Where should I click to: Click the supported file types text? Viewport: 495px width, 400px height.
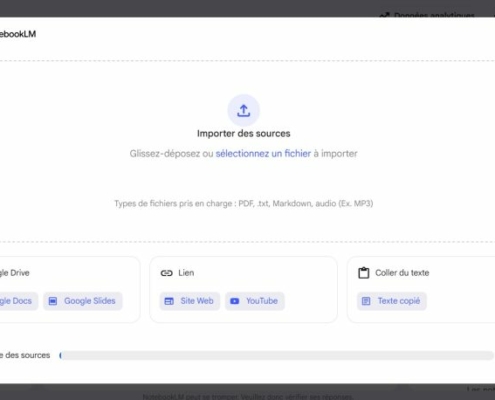244,203
